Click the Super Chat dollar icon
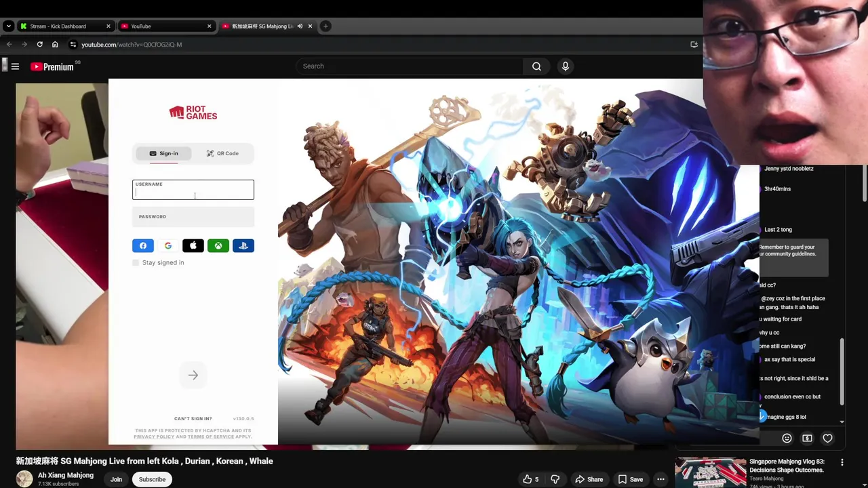The width and height of the screenshot is (868, 488). pyautogui.click(x=807, y=439)
